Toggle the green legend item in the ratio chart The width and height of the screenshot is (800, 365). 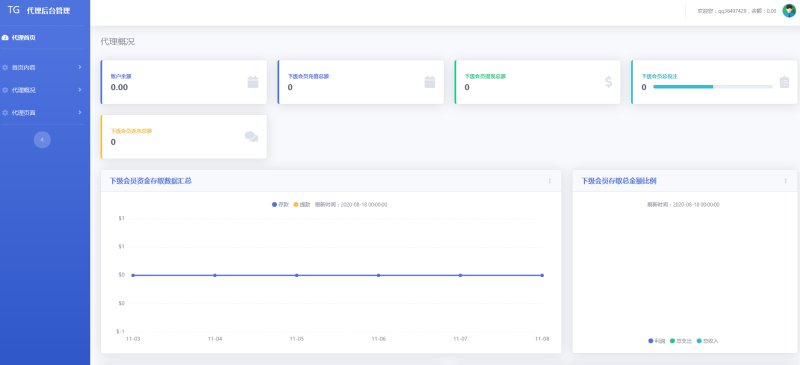point(681,341)
